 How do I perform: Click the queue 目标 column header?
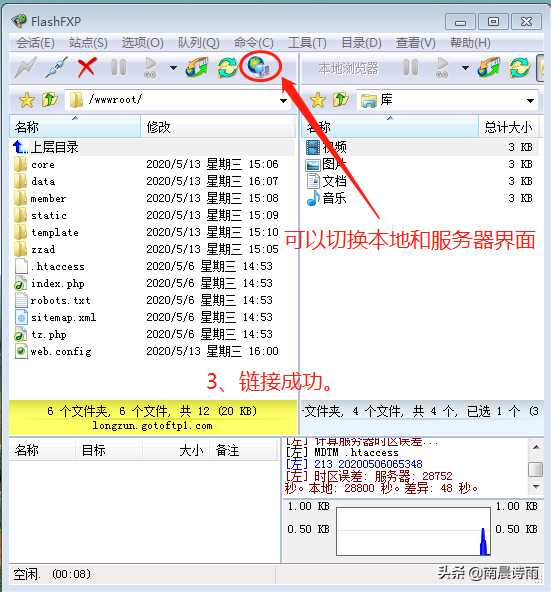(109, 450)
